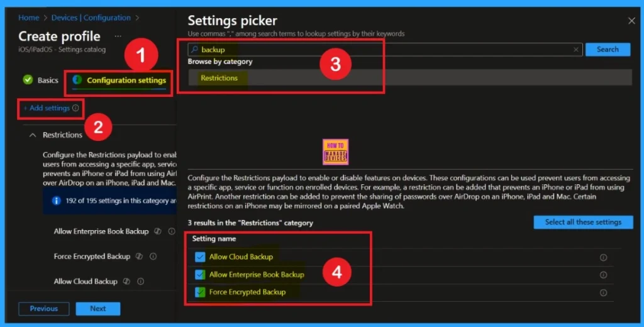Click copy icon beside Allow Enterprise Book Backup
Viewport: 644px width, 327px height.
(x=157, y=231)
